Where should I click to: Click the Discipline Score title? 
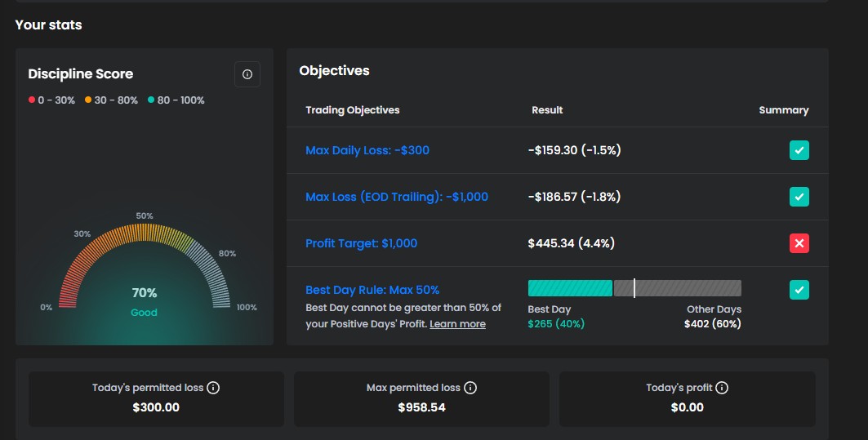click(x=81, y=73)
